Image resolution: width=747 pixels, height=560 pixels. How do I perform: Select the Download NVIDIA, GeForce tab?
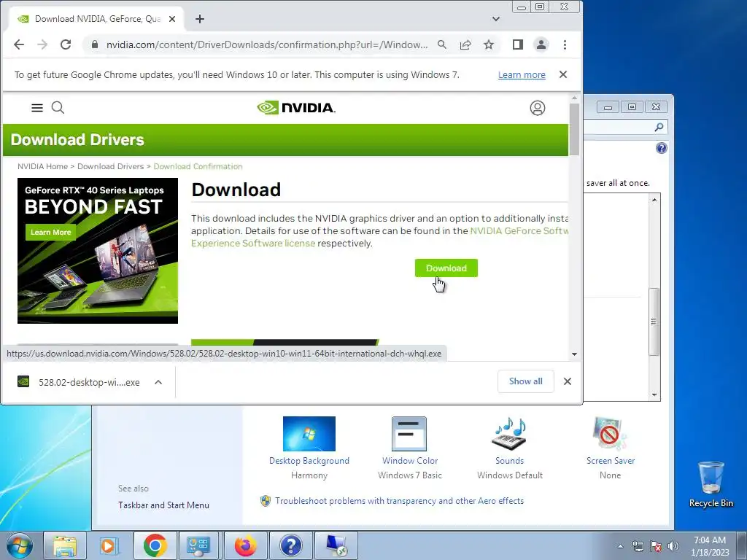coord(96,19)
